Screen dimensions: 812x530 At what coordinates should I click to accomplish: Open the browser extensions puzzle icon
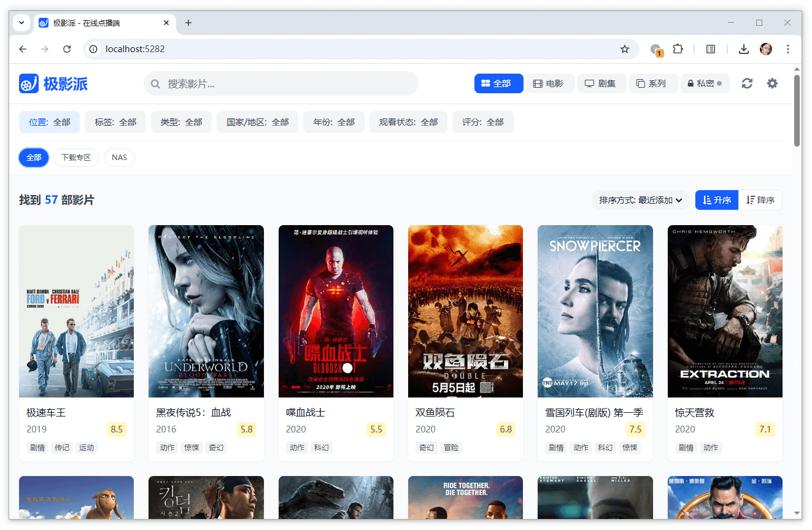[678, 49]
